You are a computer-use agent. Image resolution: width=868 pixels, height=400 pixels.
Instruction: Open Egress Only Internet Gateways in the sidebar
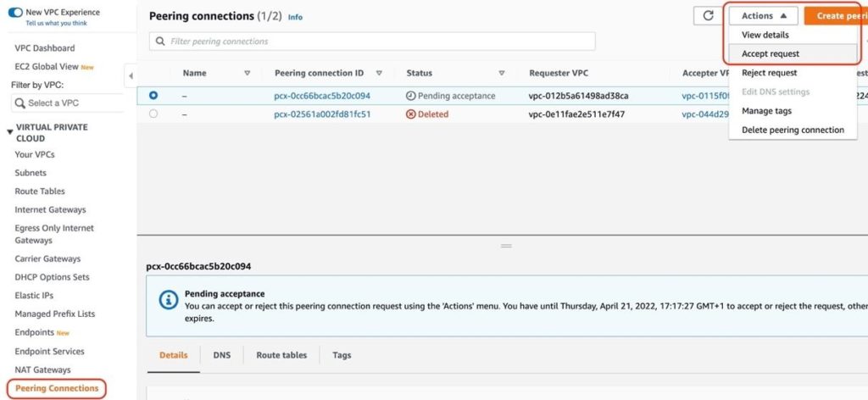(54, 234)
